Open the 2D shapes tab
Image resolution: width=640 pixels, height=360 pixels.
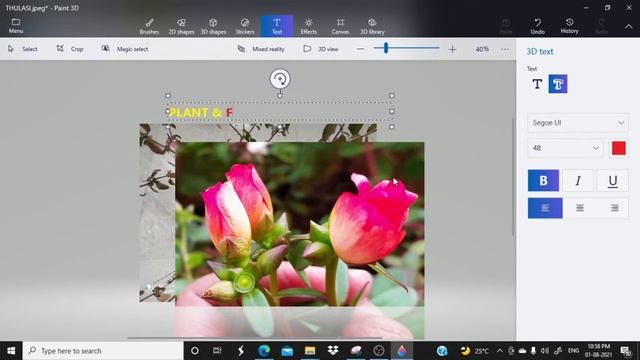181,26
